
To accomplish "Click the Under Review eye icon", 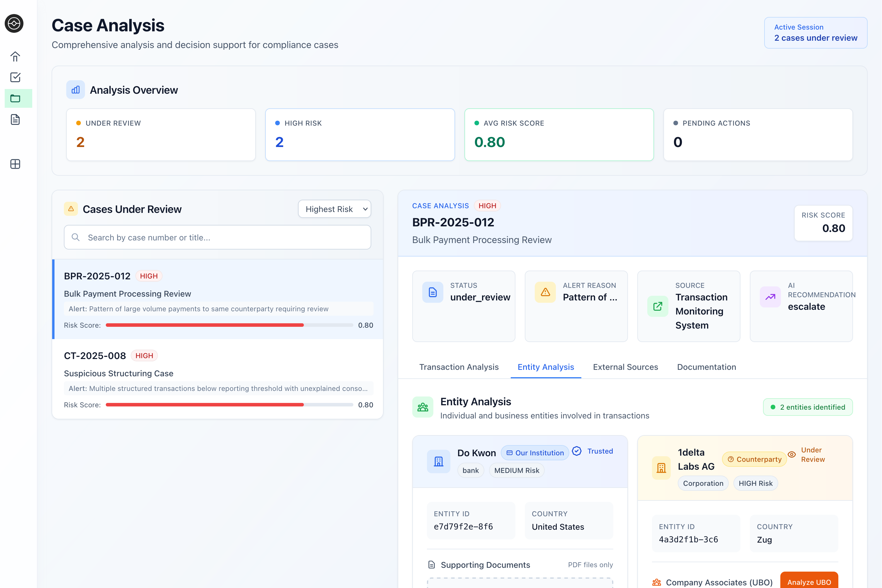I will [791, 454].
